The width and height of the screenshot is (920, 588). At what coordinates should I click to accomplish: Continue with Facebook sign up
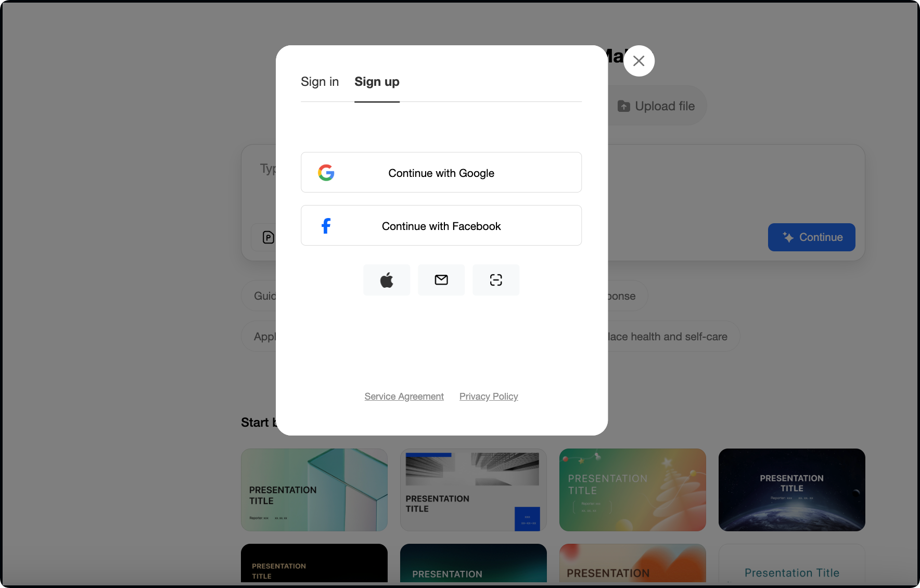coord(441,225)
